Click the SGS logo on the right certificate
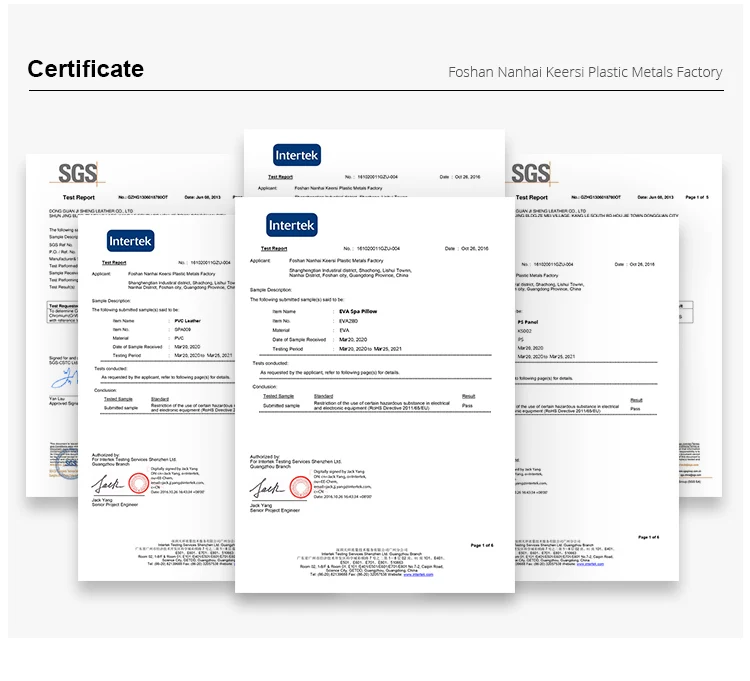Image resolution: width=750 pixels, height=681 pixels. 531,173
